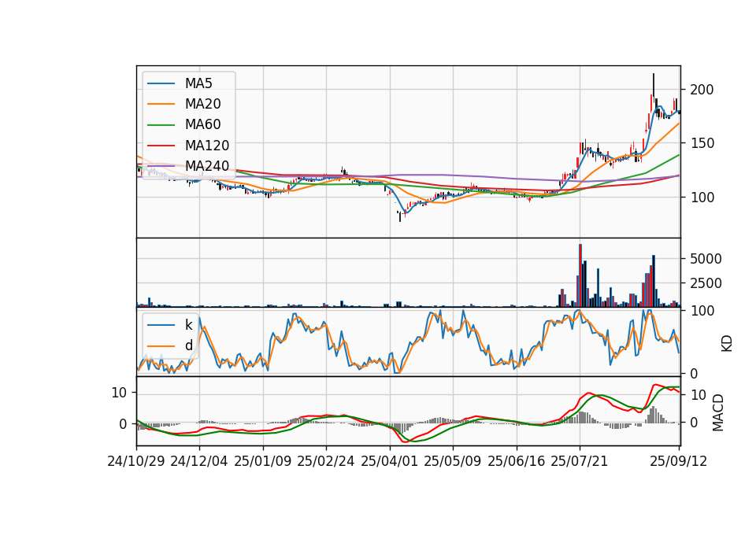Image resolution: width=756 pixels, height=543 pixels.
Task: Click the 25/09/12 date label
Action: point(679,462)
